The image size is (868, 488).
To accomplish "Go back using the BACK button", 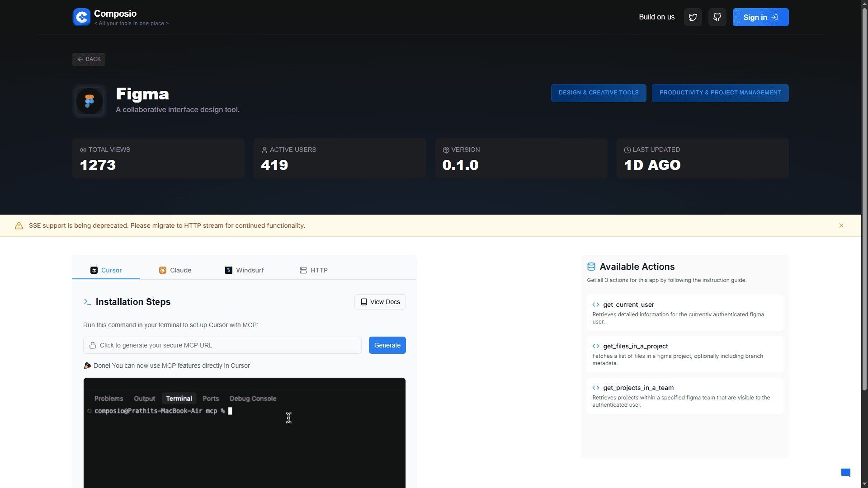I will pyautogui.click(x=89, y=59).
